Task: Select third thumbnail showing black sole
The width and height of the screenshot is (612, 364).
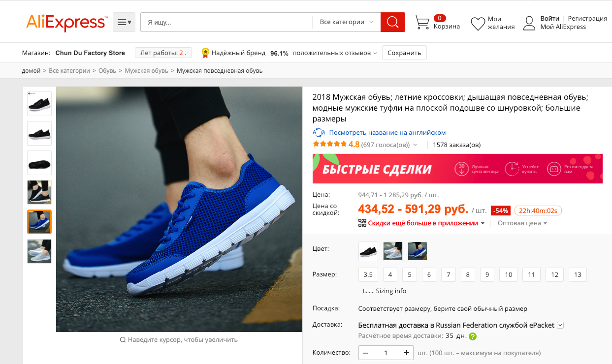Action: pyautogui.click(x=39, y=163)
